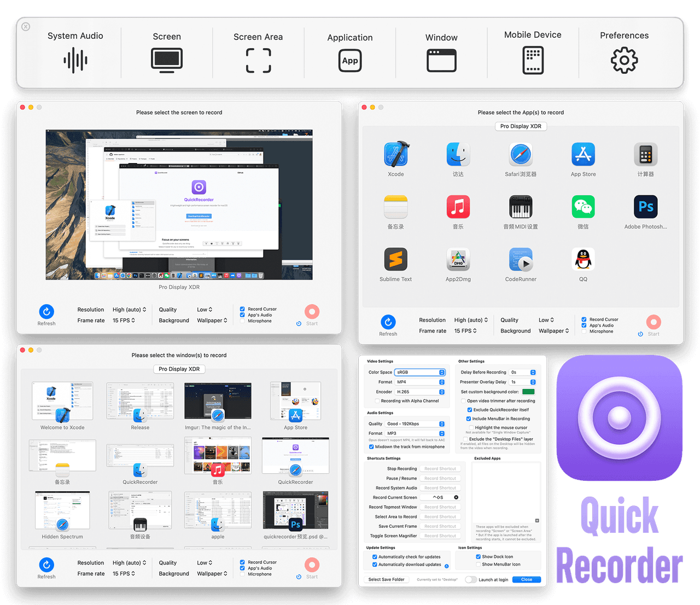
Task: Select the Screen Area capture icon
Action: pos(258,60)
